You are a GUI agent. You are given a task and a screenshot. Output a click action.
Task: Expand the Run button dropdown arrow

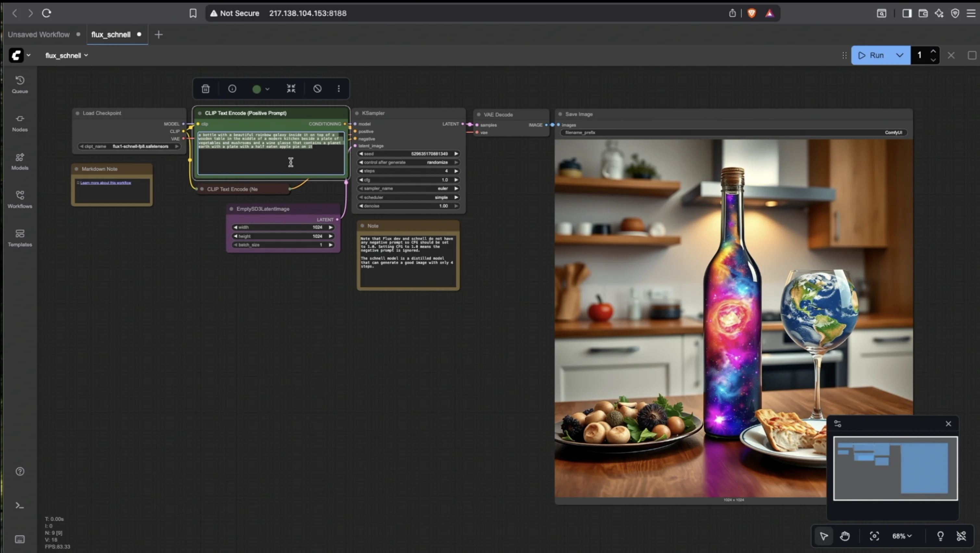[x=900, y=55]
